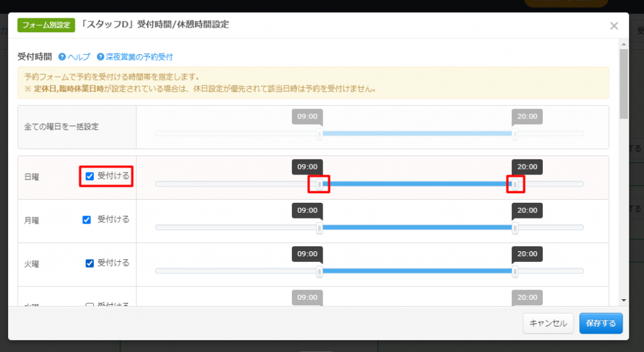Toggle the Tuesday 受付ける checkbox

(89, 263)
